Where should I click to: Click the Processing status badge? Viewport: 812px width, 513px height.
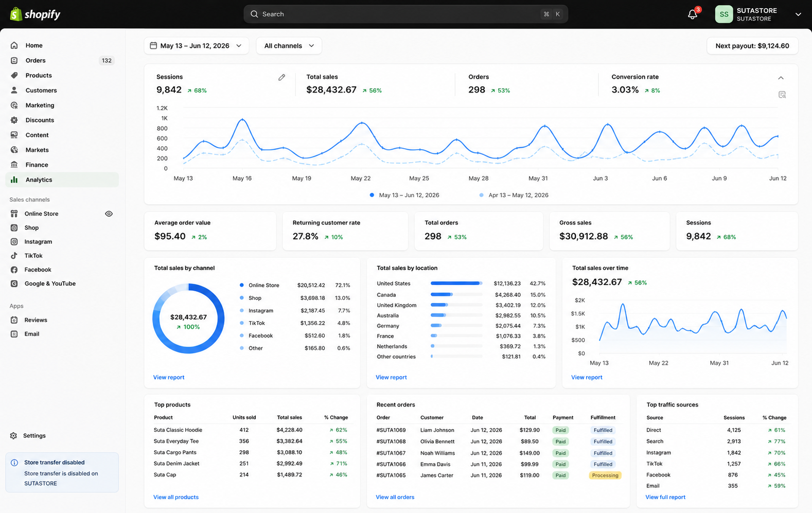pyautogui.click(x=605, y=475)
